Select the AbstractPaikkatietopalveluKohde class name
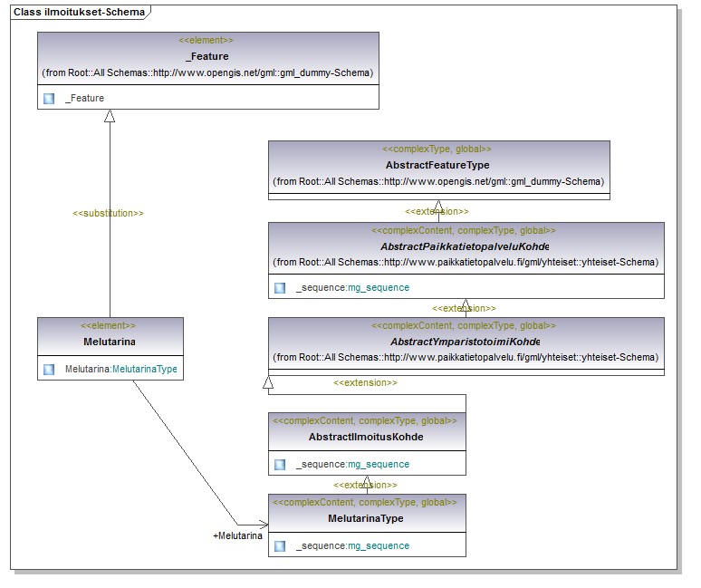The image size is (701, 588). pyautogui.click(x=465, y=246)
